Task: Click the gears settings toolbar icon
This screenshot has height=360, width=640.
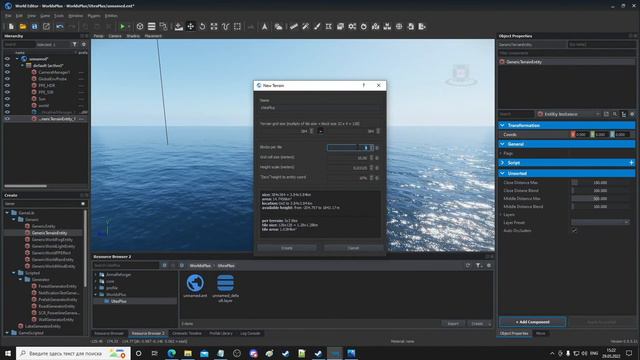Action: [x=352, y=27]
